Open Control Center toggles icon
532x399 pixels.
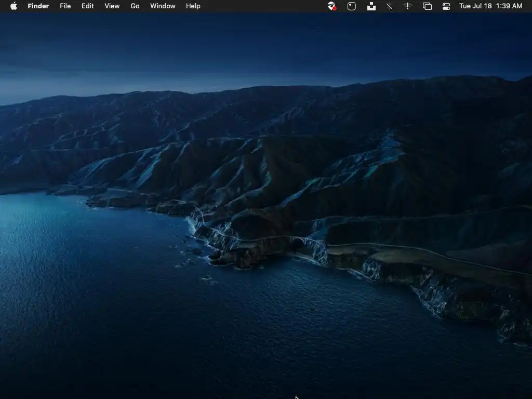[446, 6]
